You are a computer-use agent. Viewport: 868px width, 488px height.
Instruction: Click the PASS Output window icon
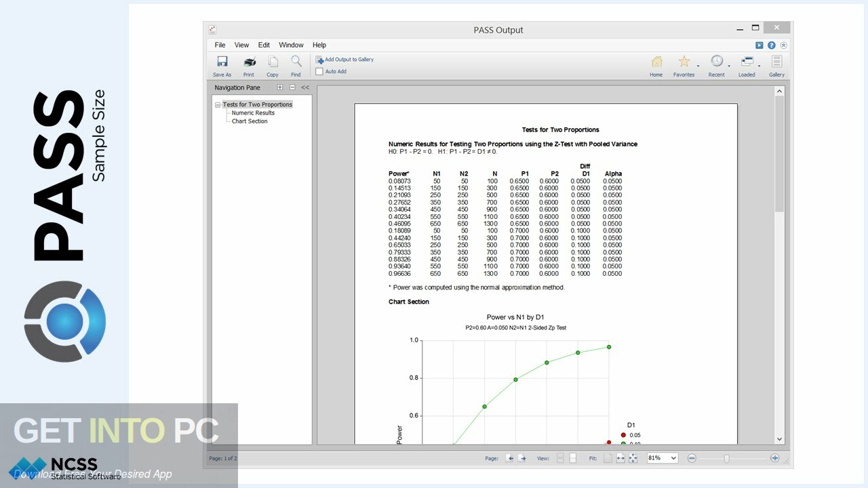tap(213, 30)
